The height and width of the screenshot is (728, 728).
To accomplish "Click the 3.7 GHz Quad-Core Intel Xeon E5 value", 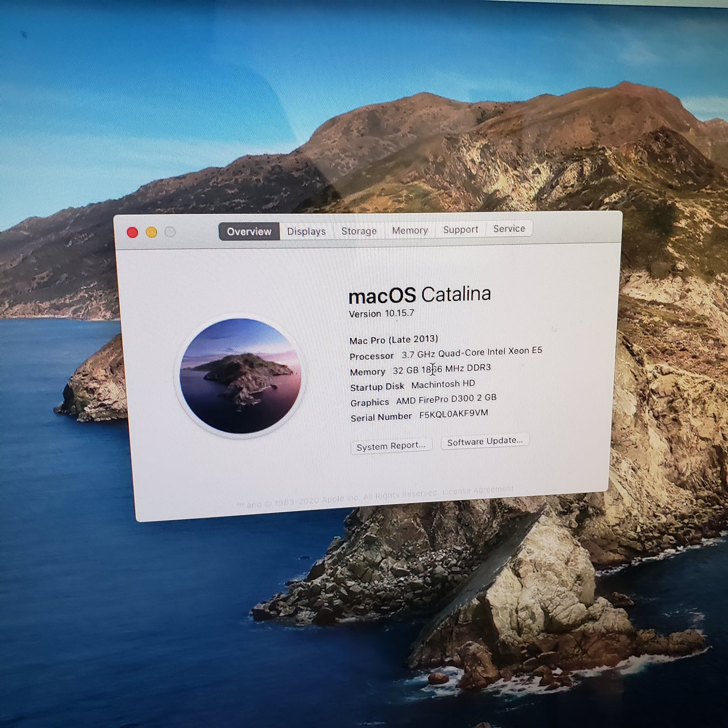I will click(472, 352).
